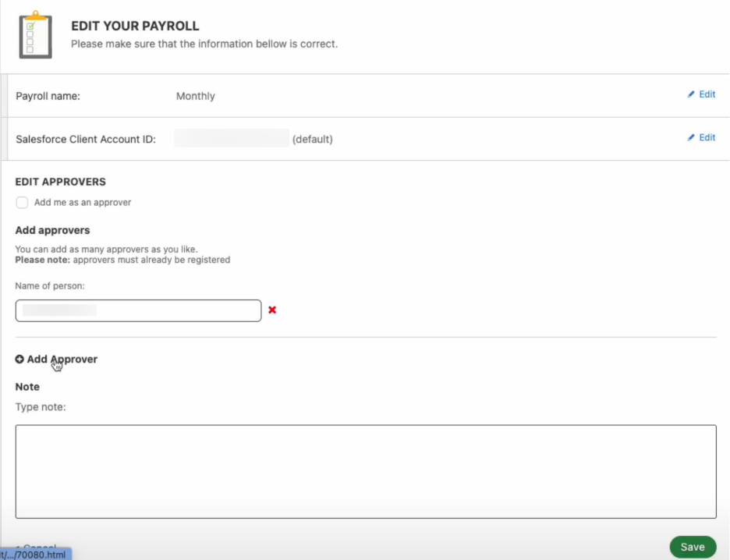This screenshot has width=730, height=560.
Task: Click inside the Type note text area
Action: pyautogui.click(x=365, y=470)
